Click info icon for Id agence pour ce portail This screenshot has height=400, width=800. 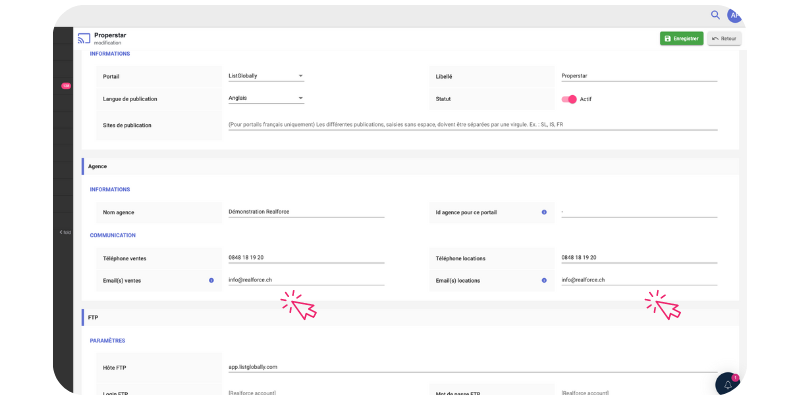point(544,212)
